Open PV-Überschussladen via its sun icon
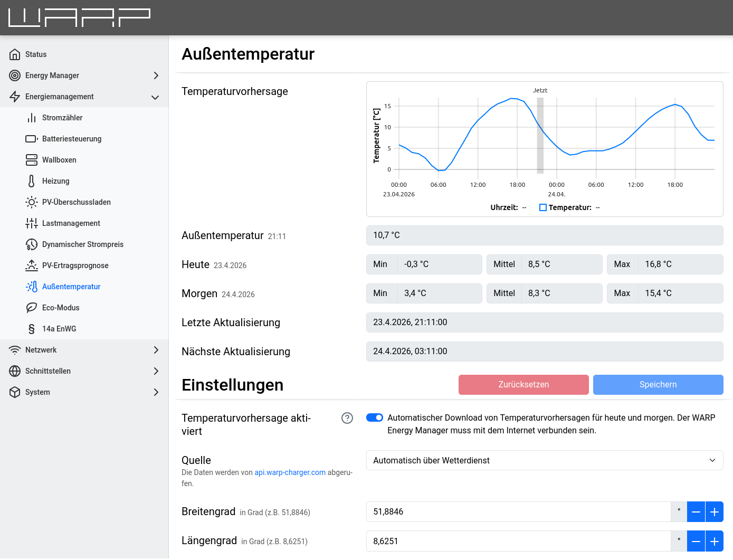The image size is (733, 560). tap(32, 202)
